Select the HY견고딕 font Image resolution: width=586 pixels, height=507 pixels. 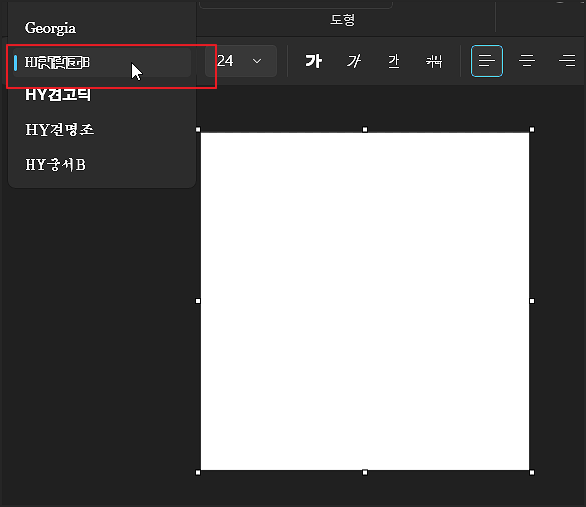point(58,95)
